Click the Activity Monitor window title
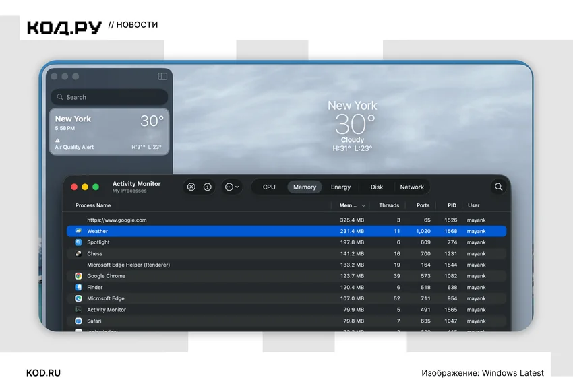 [136, 184]
